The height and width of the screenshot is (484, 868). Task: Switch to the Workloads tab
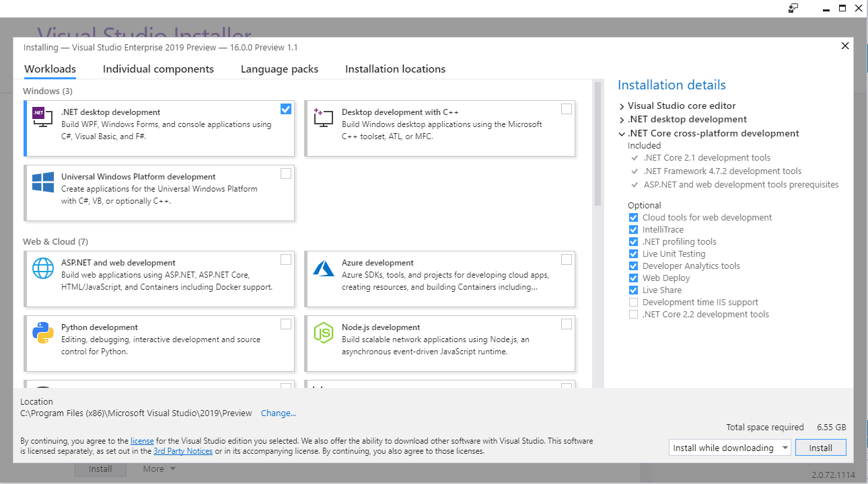tap(50, 69)
